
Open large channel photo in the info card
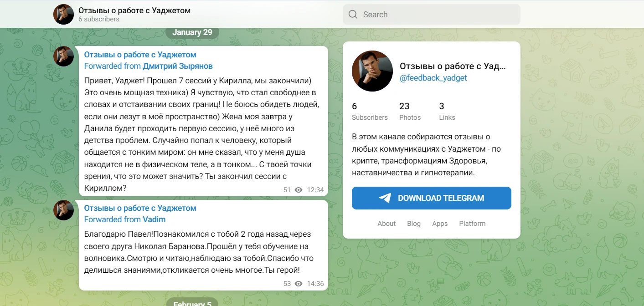(372, 71)
